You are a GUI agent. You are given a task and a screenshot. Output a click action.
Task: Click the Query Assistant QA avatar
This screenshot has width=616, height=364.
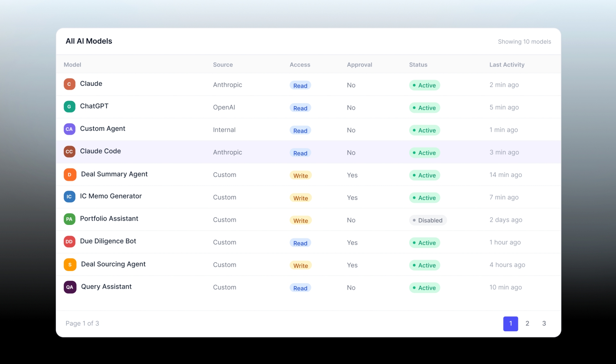pyautogui.click(x=70, y=287)
